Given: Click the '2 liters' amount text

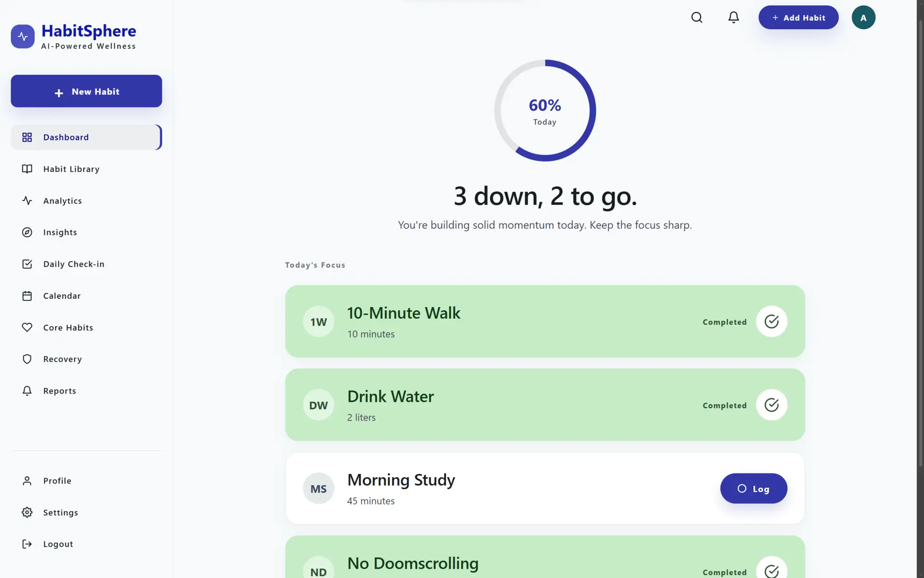Looking at the screenshot, I should pyautogui.click(x=361, y=418).
